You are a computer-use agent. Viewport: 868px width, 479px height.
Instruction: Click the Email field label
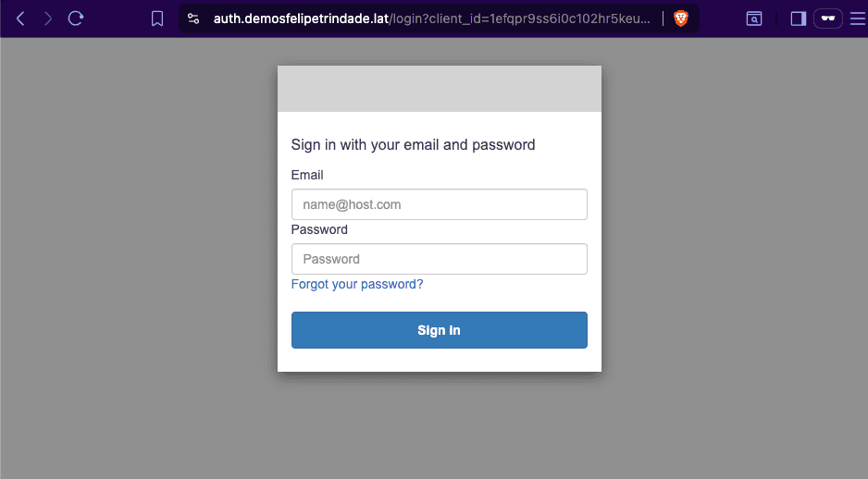[307, 175]
